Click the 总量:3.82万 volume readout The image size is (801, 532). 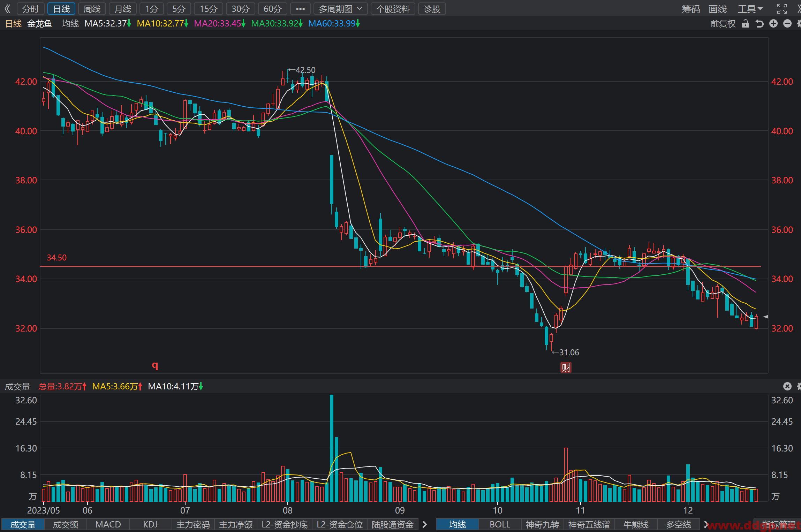(x=62, y=386)
